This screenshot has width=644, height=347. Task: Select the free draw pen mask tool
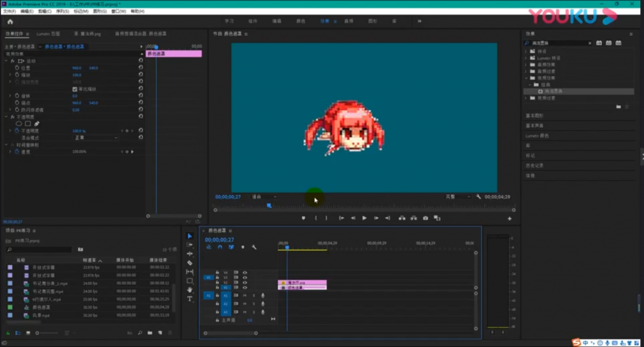point(36,124)
